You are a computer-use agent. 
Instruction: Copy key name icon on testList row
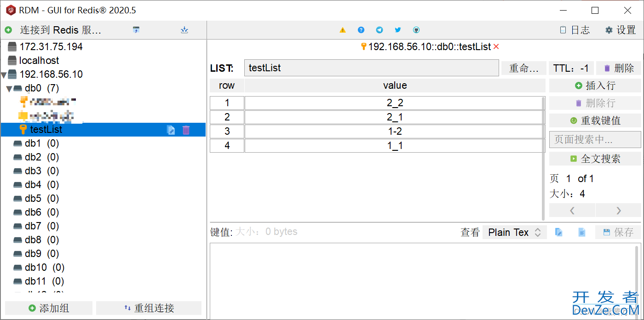pos(171,130)
